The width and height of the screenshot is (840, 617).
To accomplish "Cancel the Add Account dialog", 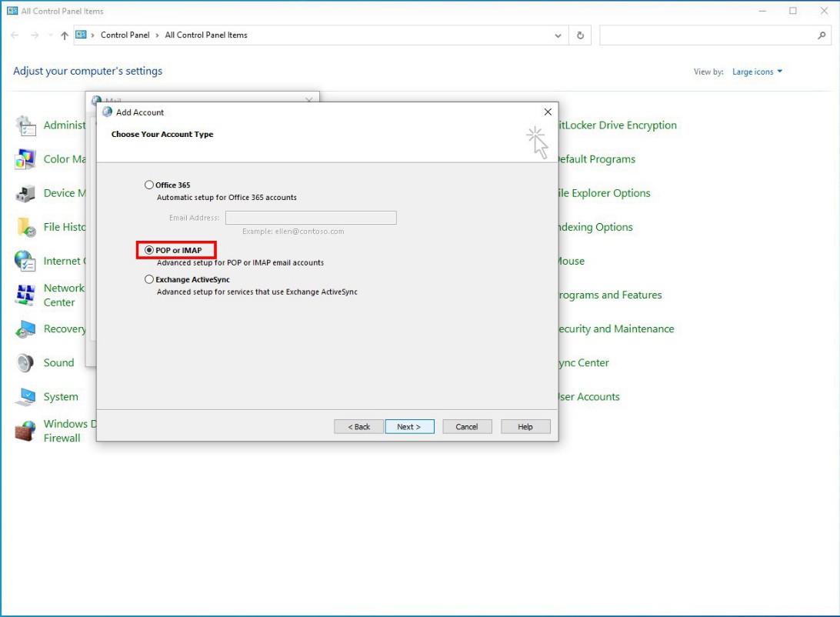I will [x=467, y=426].
